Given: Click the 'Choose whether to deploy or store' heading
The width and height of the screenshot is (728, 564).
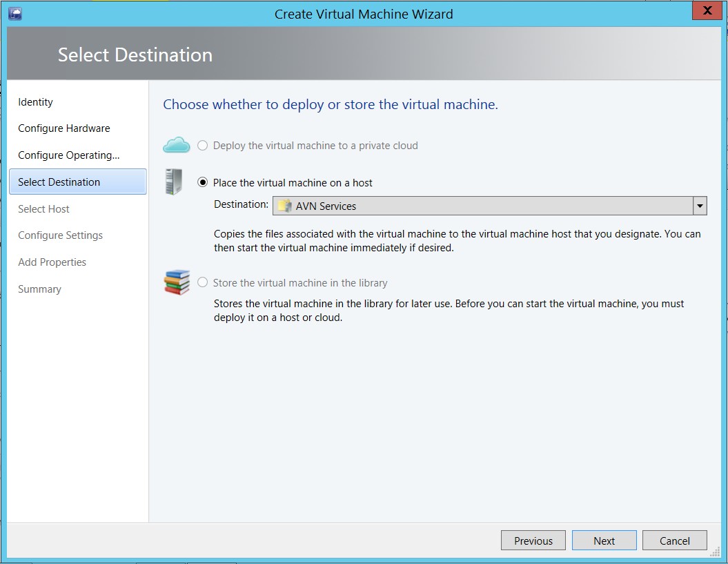Looking at the screenshot, I should point(330,104).
